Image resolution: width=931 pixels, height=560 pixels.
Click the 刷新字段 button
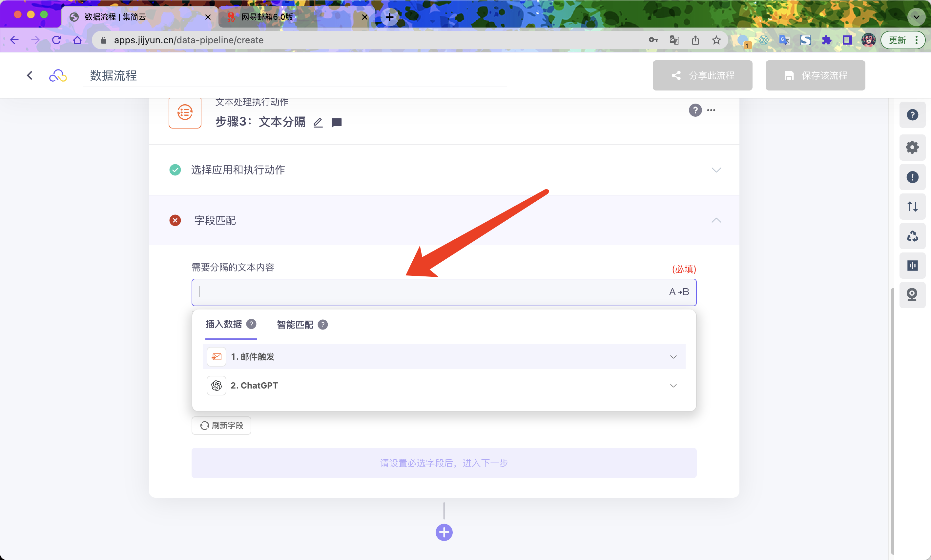[x=221, y=426]
